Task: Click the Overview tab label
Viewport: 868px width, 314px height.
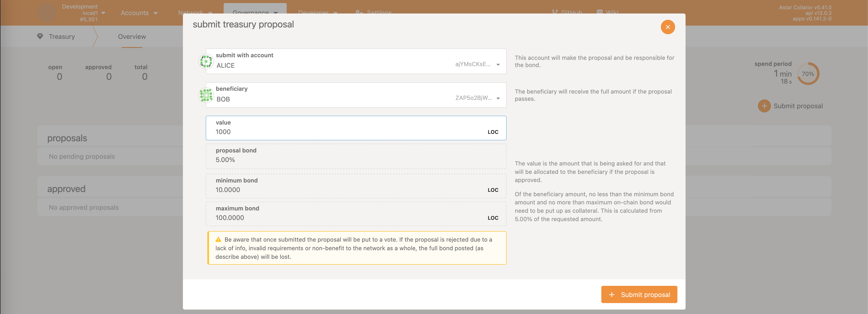Action: tap(132, 37)
